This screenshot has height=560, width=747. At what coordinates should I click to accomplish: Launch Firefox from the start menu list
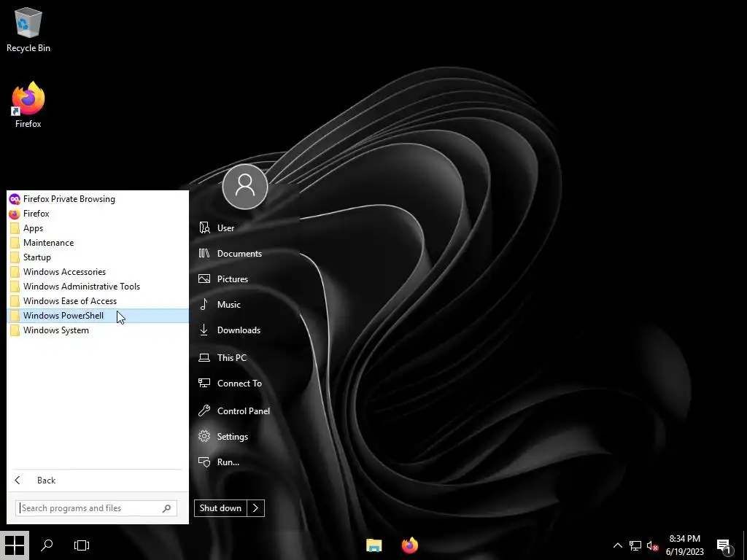[98, 214]
